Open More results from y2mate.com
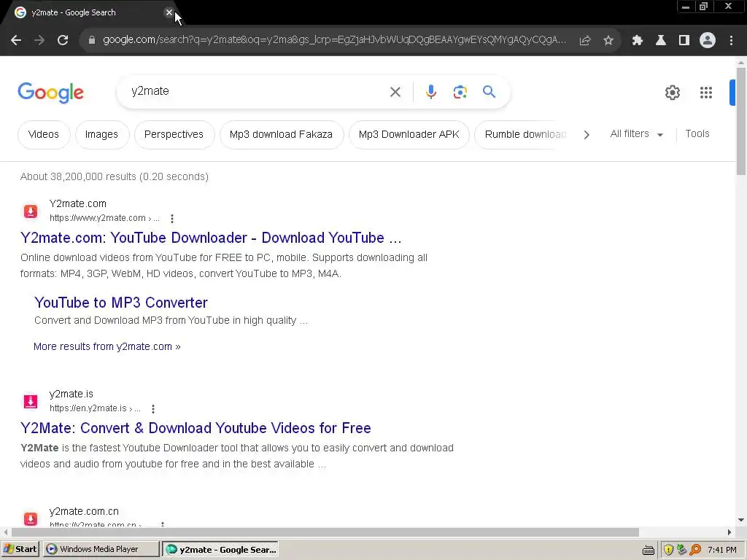Image resolution: width=747 pixels, height=560 pixels. tap(107, 346)
